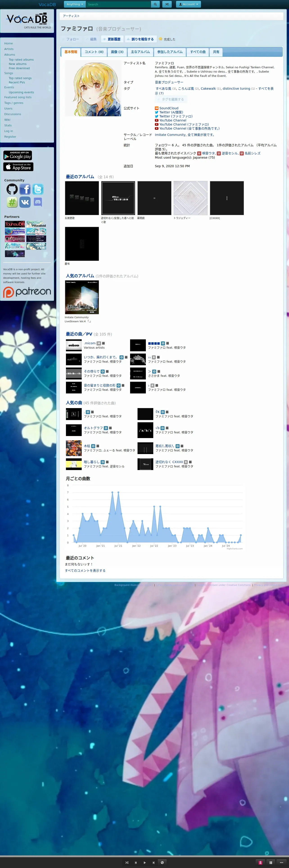Click the 編集 button
This screenshot has width=289, height=868.
91,39
